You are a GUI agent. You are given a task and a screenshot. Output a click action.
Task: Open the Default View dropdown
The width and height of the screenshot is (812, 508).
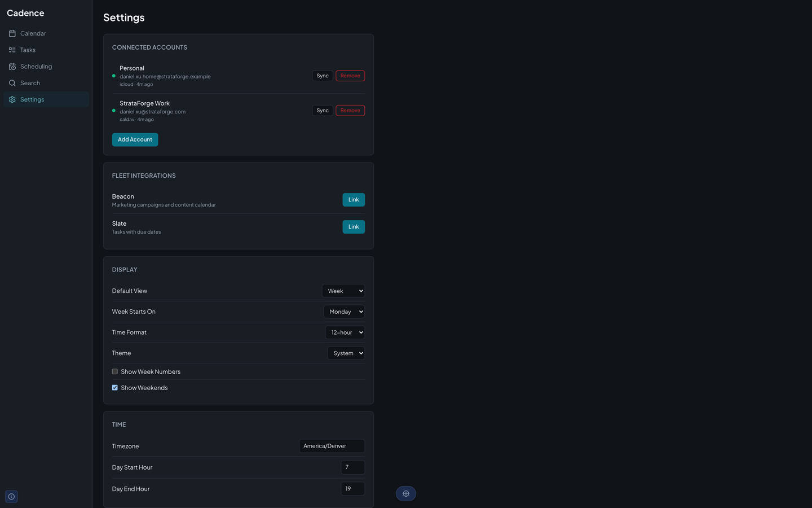pyautogui.click(x=343, y=291)
